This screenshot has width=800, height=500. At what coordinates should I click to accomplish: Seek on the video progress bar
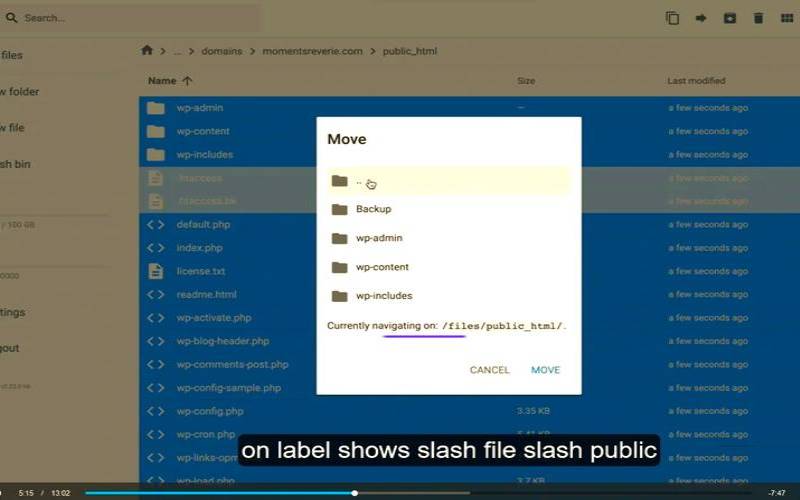coord(420,492)
